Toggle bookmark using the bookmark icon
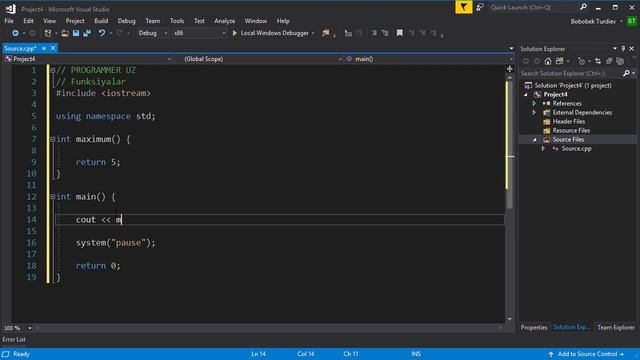The height and width of the screenshot is (360, 640). click(400, 33)
